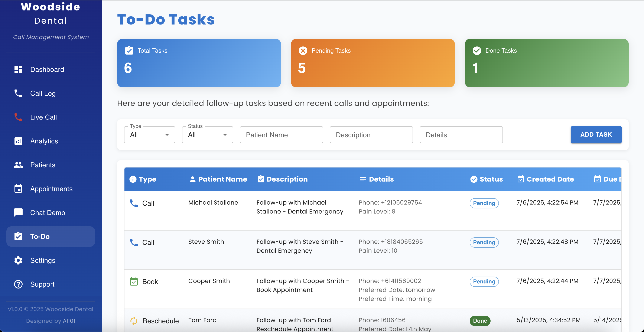Click the Reschedule arrows icon for Tom Ford
This screenshot has height=332, width=644.
(134, 321)
